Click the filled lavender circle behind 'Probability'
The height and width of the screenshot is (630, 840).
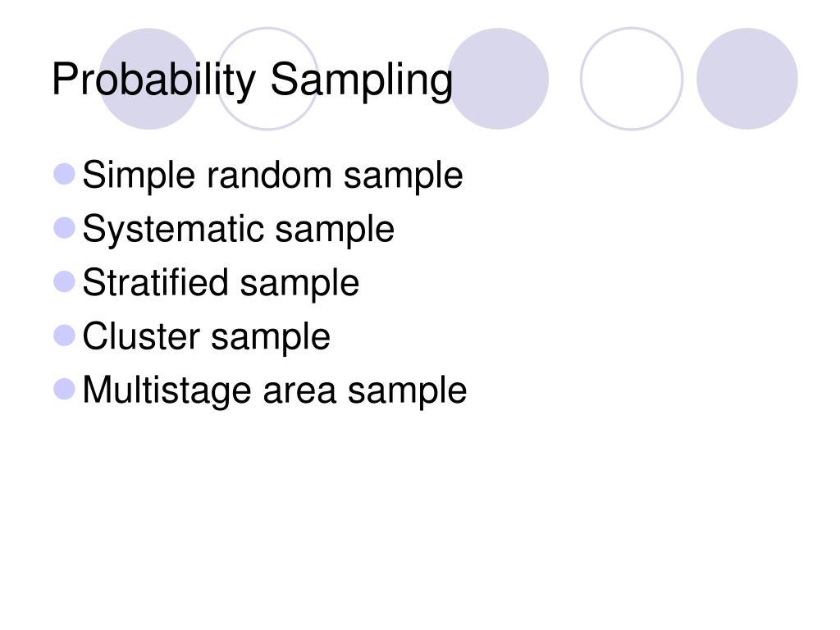pyautogui.click(x=149, y=79)
